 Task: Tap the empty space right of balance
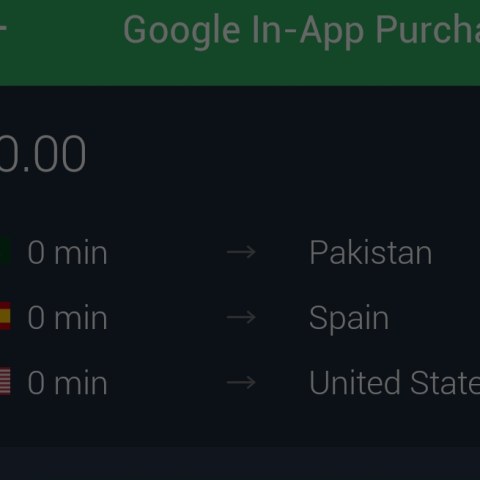coord(283,154)
